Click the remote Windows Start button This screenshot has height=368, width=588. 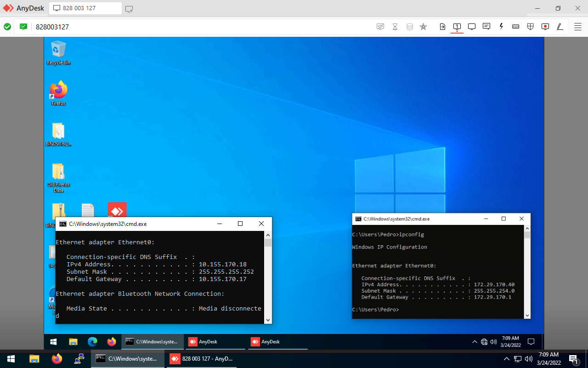(53, 342)
